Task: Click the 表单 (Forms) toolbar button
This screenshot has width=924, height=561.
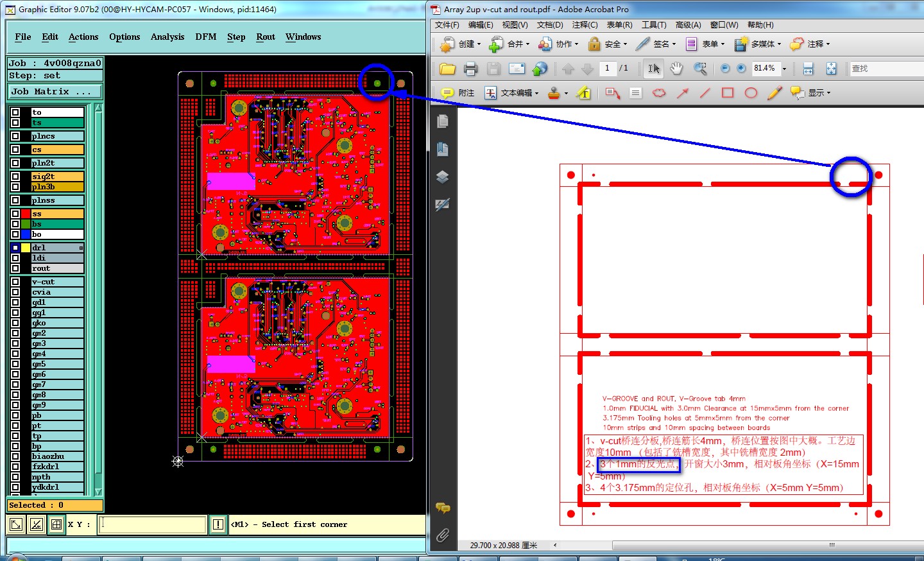Action: 705,44
